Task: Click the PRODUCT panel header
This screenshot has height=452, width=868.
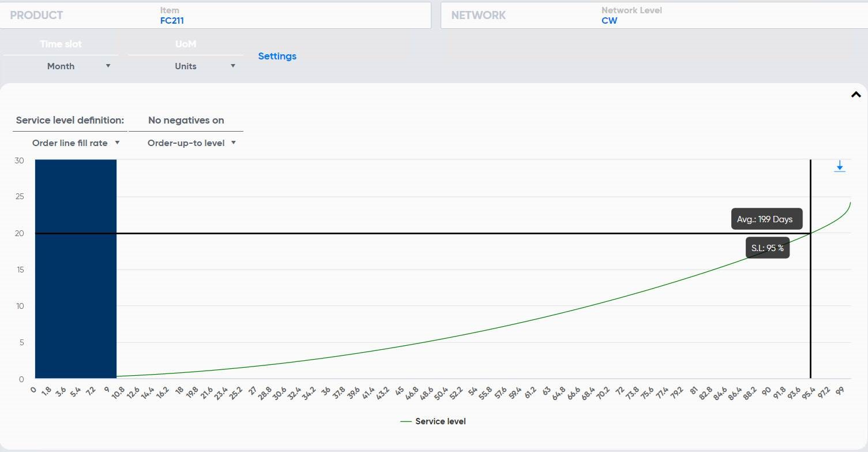Action: [36, 16]
